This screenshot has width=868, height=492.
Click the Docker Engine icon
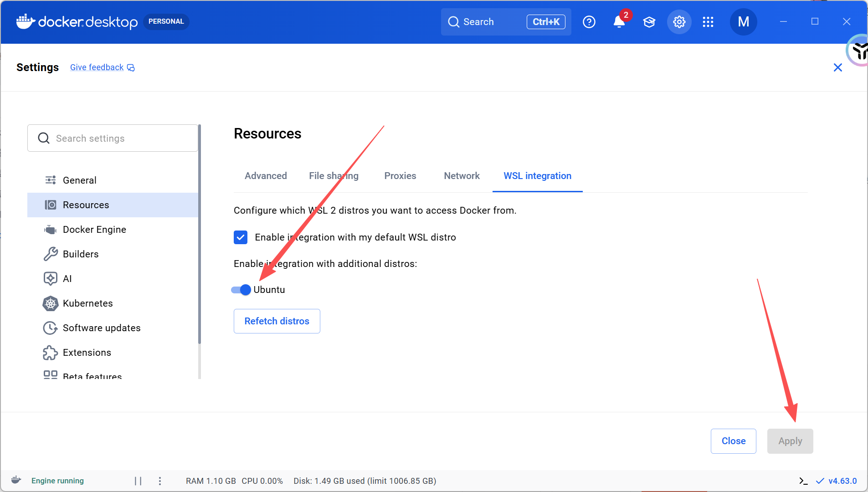pos(50,230)
